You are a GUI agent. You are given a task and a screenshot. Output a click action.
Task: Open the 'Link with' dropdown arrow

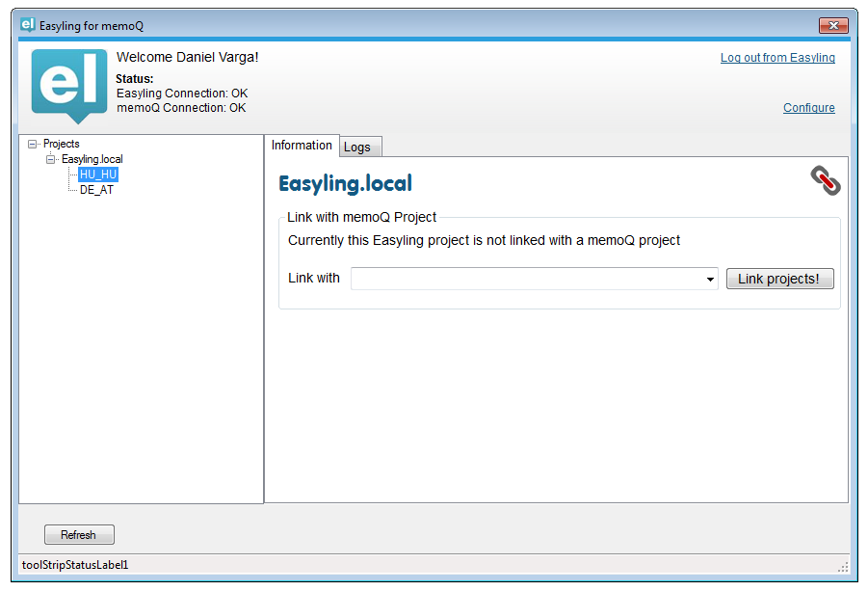pos(710,279)
